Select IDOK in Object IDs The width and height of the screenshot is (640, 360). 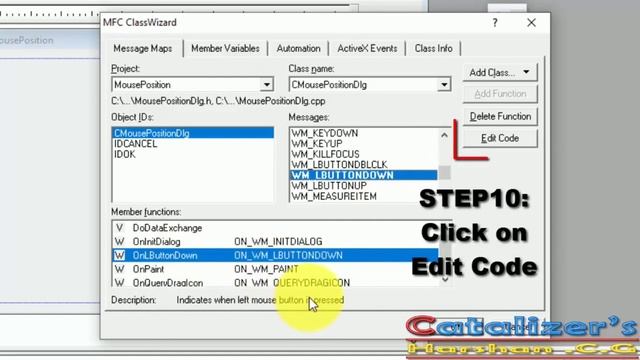pos(193,154)
